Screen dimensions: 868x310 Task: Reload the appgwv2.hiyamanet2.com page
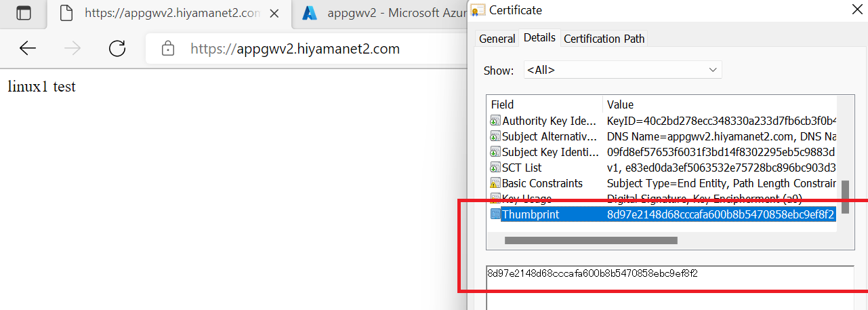click(x=117, y=48)
